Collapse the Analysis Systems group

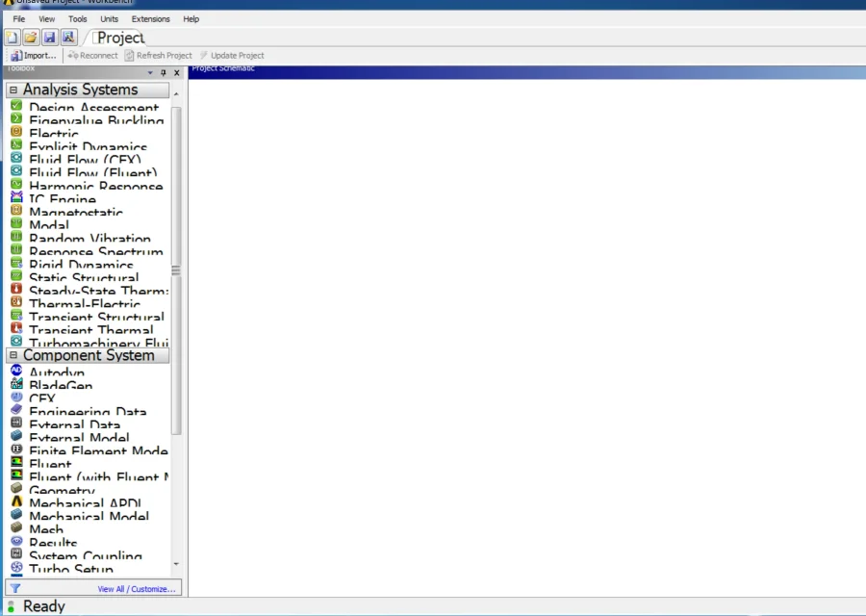click(13, 90)
